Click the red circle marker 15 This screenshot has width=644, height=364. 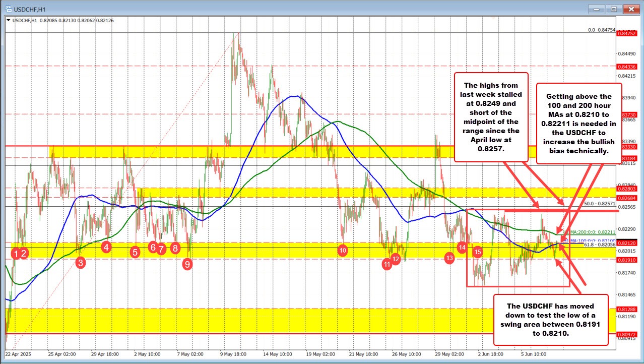pyautogui.click(x=478, y=251)
